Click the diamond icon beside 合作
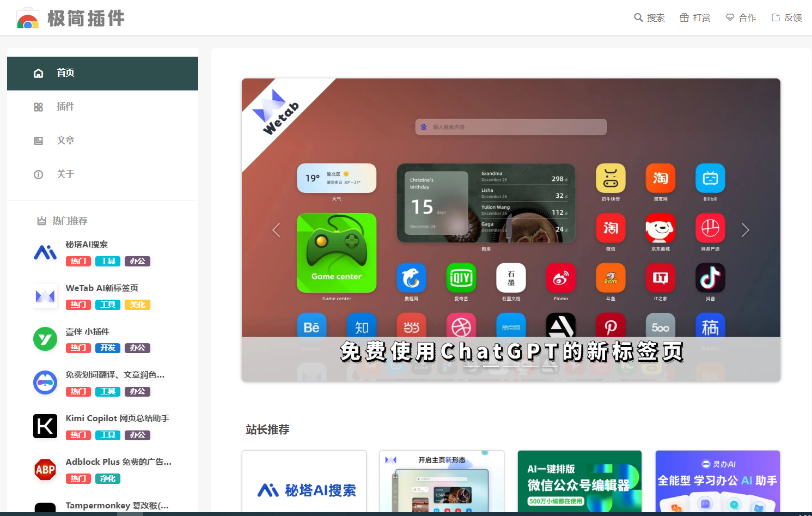Screen dimensions: 812x516 pos(730,17)
